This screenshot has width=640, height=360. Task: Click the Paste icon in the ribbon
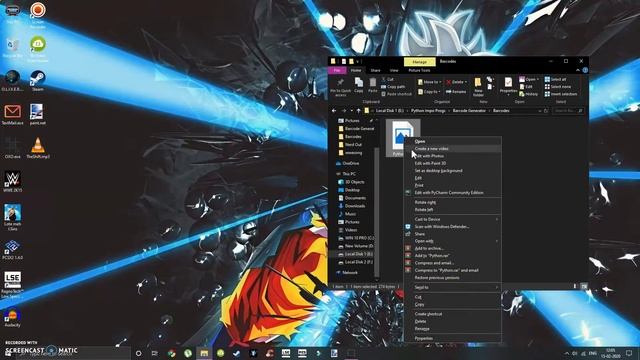pyautogui.click(x=372, y=85)
